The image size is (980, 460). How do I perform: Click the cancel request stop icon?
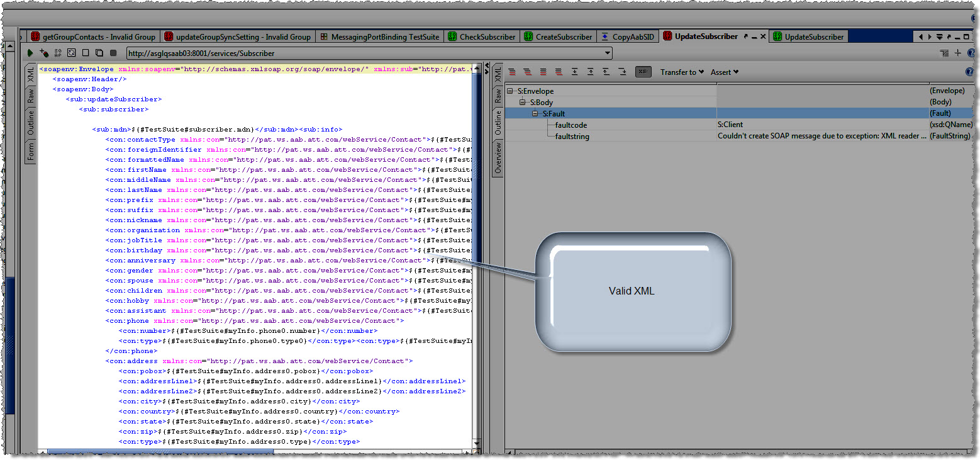113,53
